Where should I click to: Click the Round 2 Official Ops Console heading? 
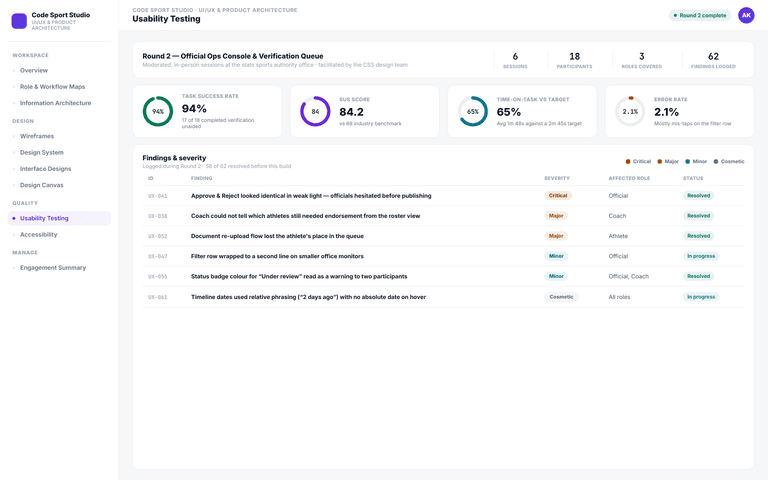233,56
